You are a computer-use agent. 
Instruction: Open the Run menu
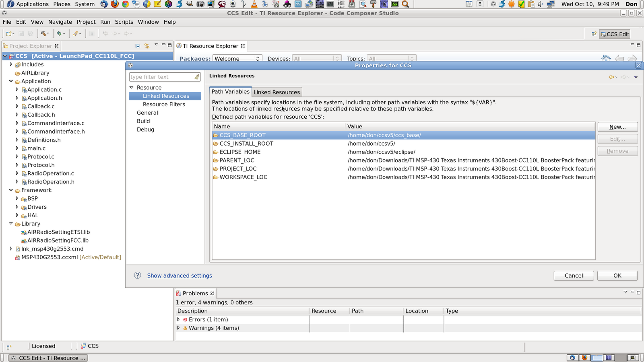[105, 22]
